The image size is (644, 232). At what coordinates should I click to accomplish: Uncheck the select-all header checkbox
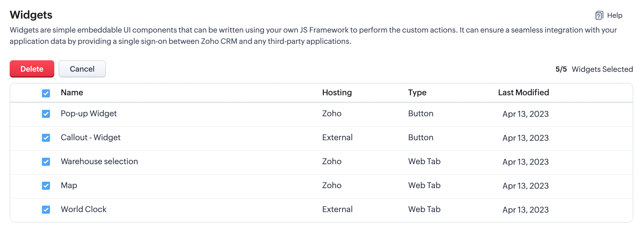pyautogui.click(x=46, y=93)
